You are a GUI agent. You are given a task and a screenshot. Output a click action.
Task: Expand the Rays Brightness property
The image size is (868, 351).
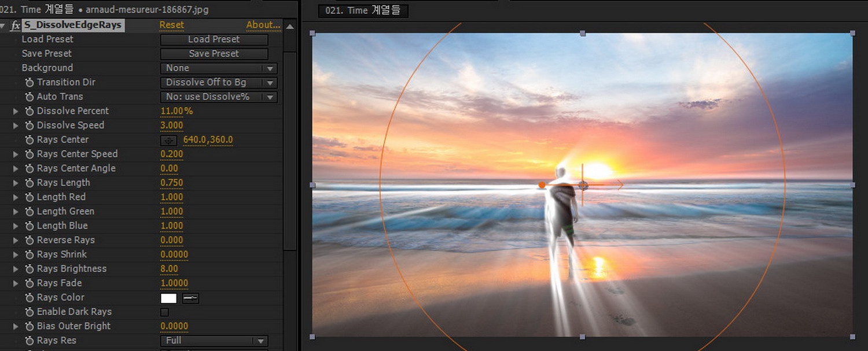pyautogui.click(x=16, y=269)
